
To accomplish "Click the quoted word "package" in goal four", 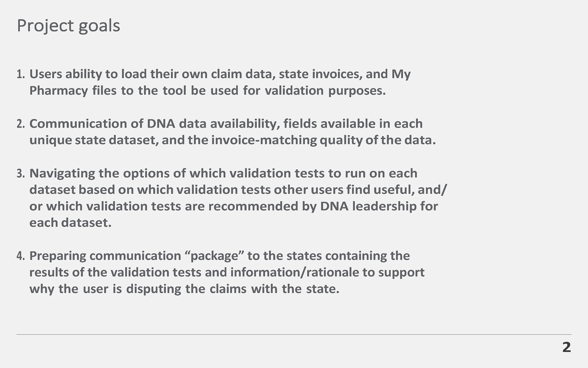I will pyautogui.click(x=214, y=256).
